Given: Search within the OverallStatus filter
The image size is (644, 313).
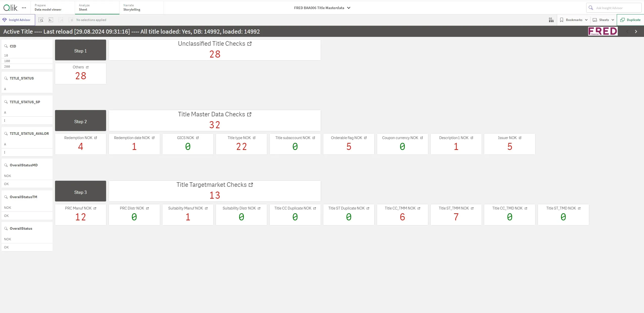Looking at the screenshot, I should pos(6,228).
